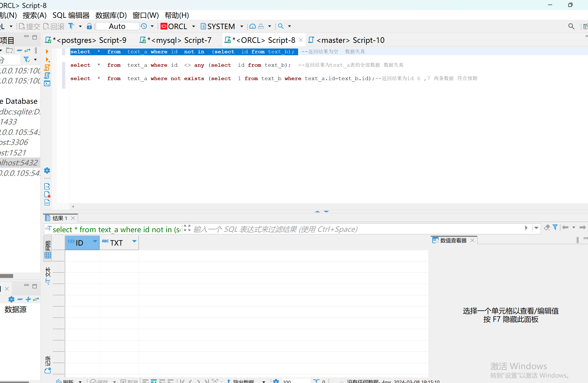Close the 数值查看器 value viewer panel
588x383 pixels.
(472, 240)
